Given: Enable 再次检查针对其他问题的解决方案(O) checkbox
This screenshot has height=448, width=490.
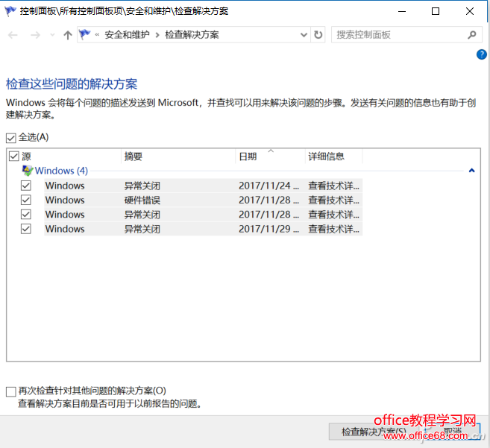Looking at the screenshot, I should tap(11, 391).
